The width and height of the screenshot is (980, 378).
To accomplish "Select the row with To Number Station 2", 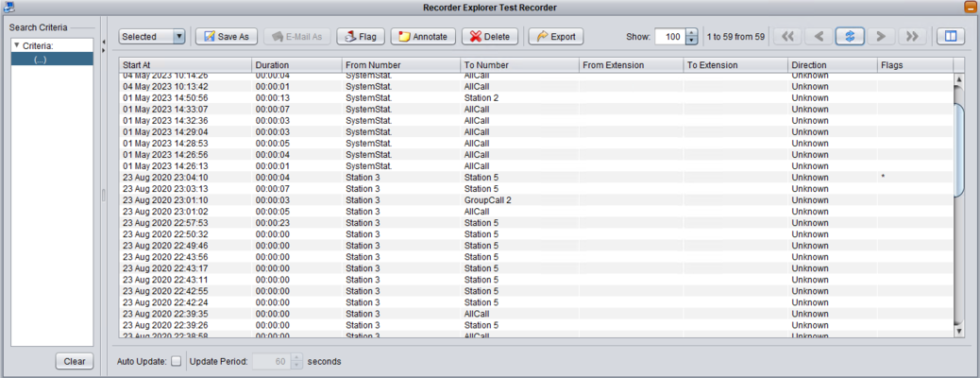I will tap(536, 97).
